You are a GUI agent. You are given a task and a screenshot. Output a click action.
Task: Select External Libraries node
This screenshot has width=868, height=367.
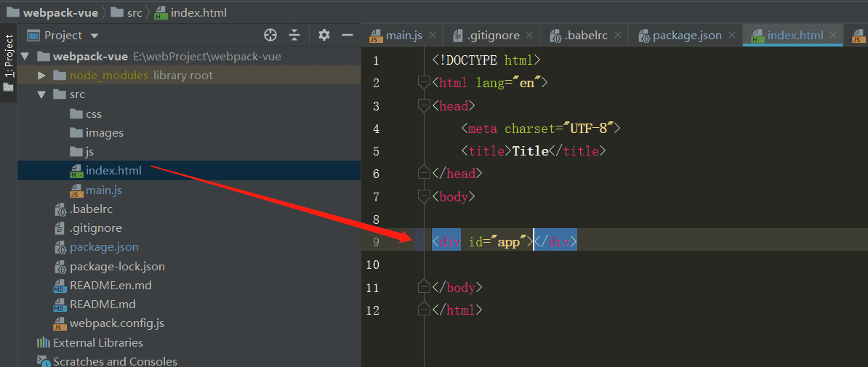pyautogui.click(x=89, y=342)
